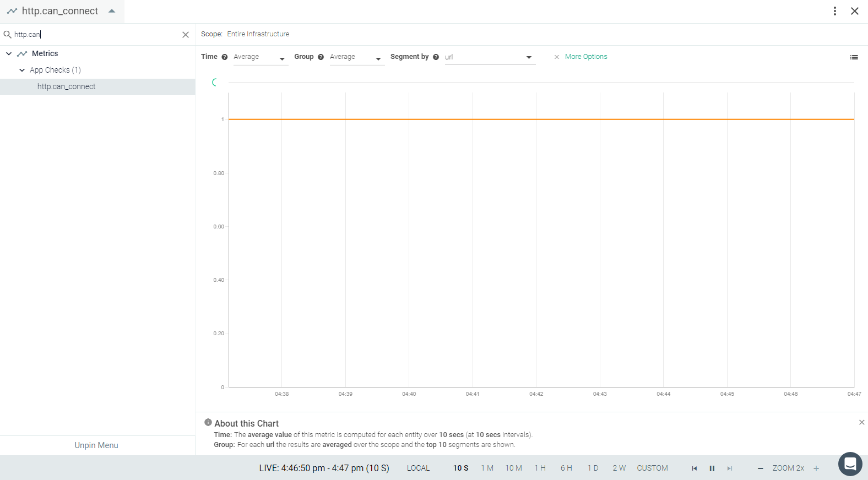
Task: Select the 1 M time range
Action: pyautogui.click(x=487, y=468)
